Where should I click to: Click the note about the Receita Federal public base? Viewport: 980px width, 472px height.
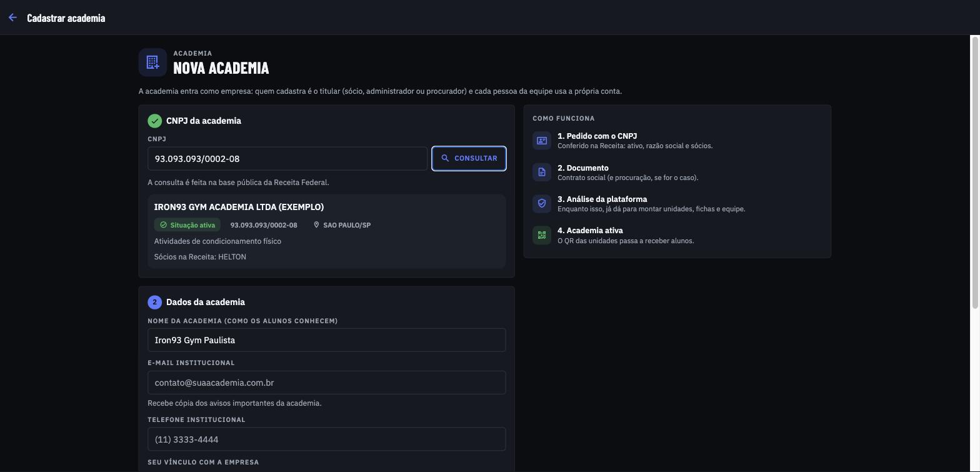click(x=238, y=183)
